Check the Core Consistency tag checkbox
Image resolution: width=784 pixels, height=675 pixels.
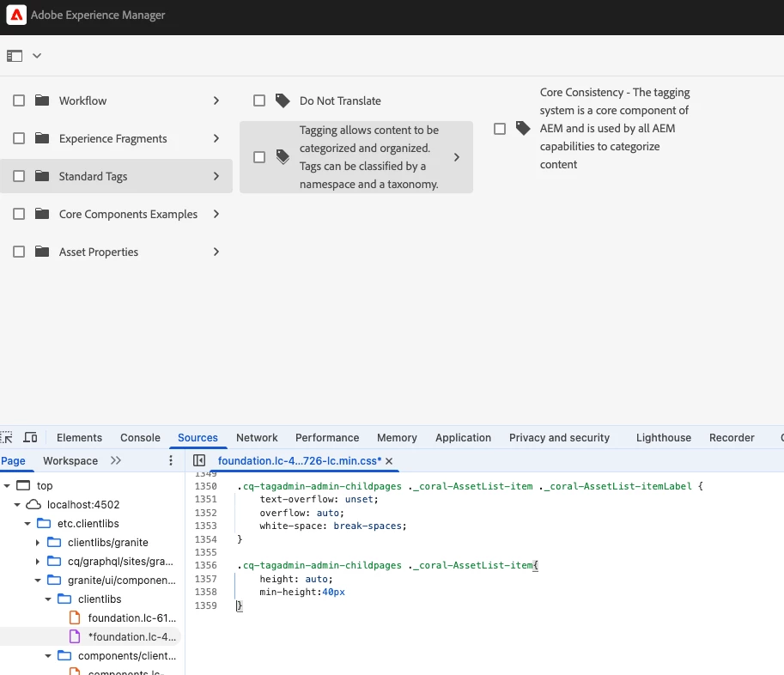point(500,129)
